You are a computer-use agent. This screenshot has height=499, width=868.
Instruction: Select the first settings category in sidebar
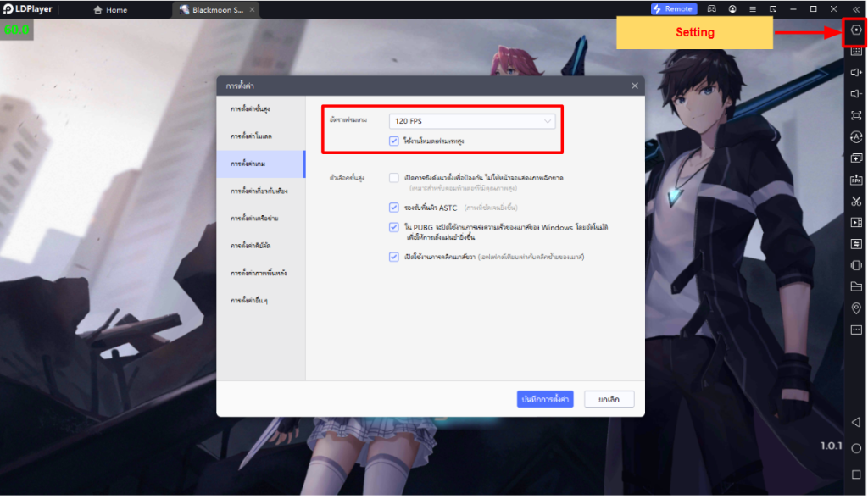pos(250,109)
